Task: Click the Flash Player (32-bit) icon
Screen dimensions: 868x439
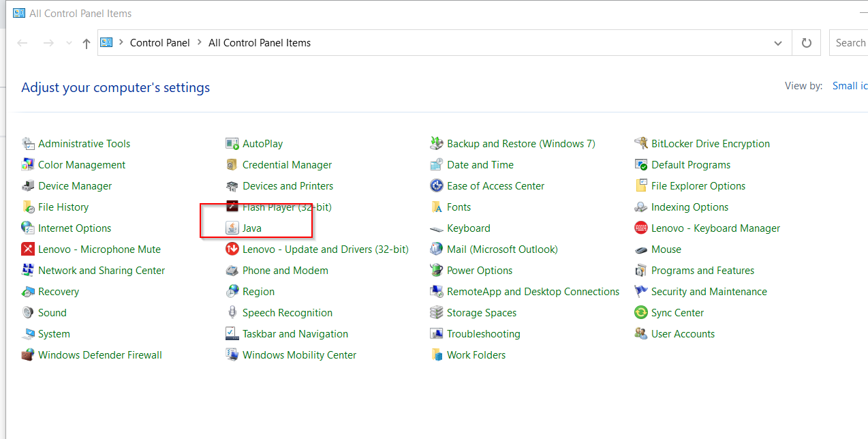Action: (232, 207)
